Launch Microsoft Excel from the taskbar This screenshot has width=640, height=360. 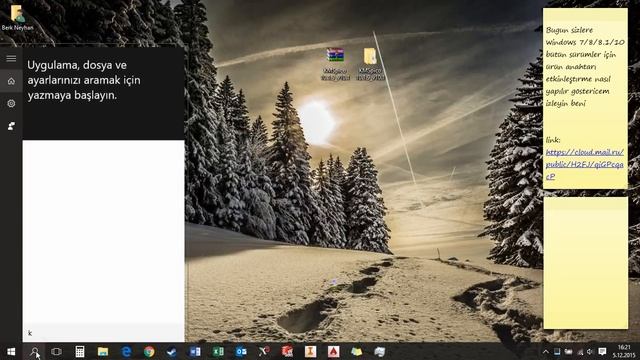click(x=218, y=351)
